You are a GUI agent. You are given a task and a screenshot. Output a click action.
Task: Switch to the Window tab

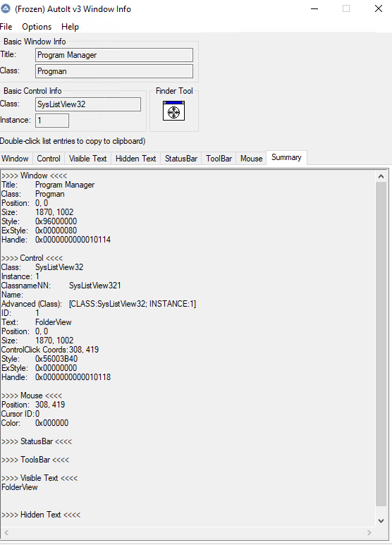pyautogui.click(x=16, y=159)
